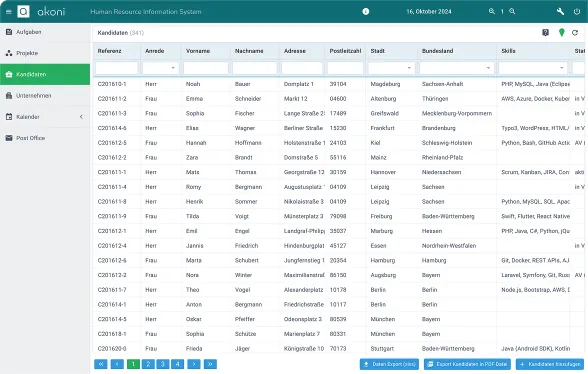The height and width of the screenshot is (374, 588).
Task: Open Projekte in the sidebar
Action: 45,53
